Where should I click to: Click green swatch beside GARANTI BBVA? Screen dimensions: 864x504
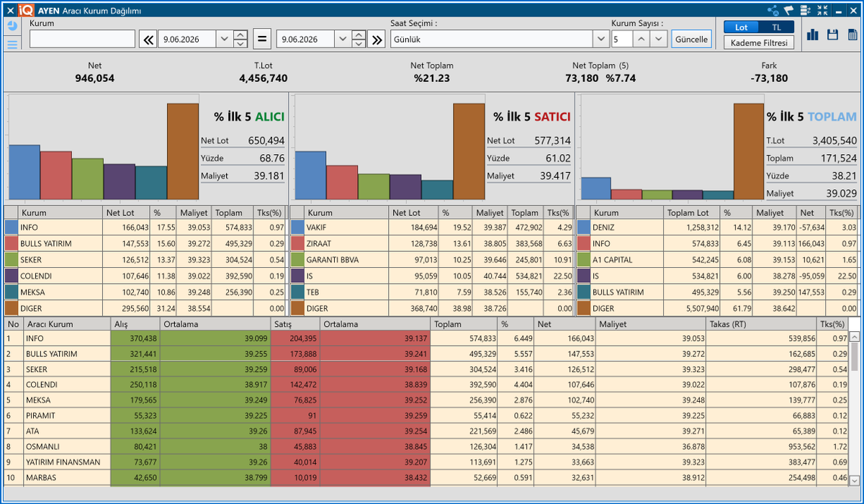297,260
